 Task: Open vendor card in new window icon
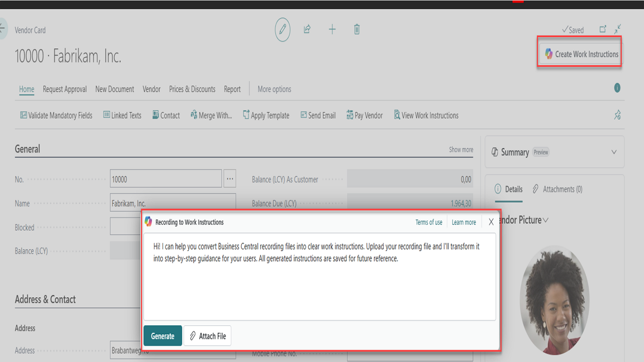603,29
